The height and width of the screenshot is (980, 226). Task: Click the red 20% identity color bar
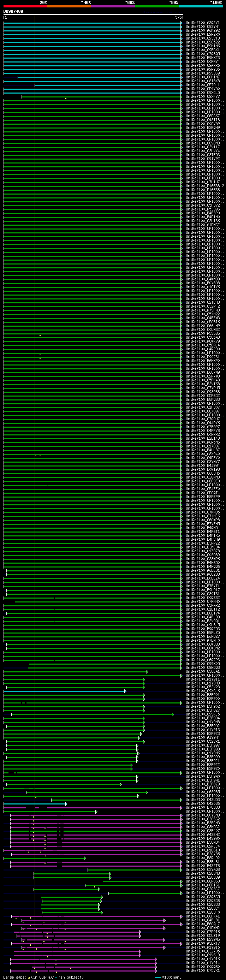25,6
